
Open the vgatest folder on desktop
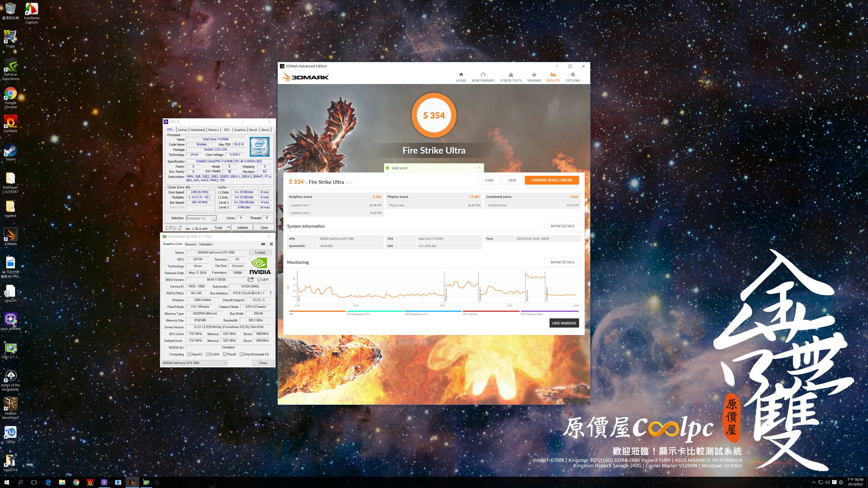10,209
